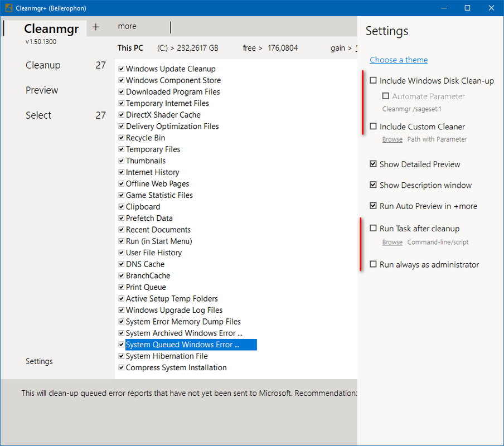Click the 'This PC' drive label
This screenshot has width=504, height=446.
[130, 48]
